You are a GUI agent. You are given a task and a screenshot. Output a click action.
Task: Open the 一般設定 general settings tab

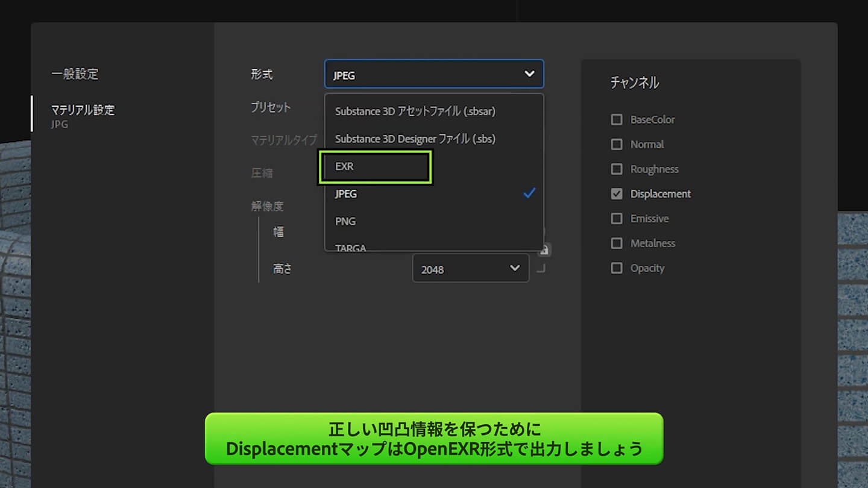point(75,74)
